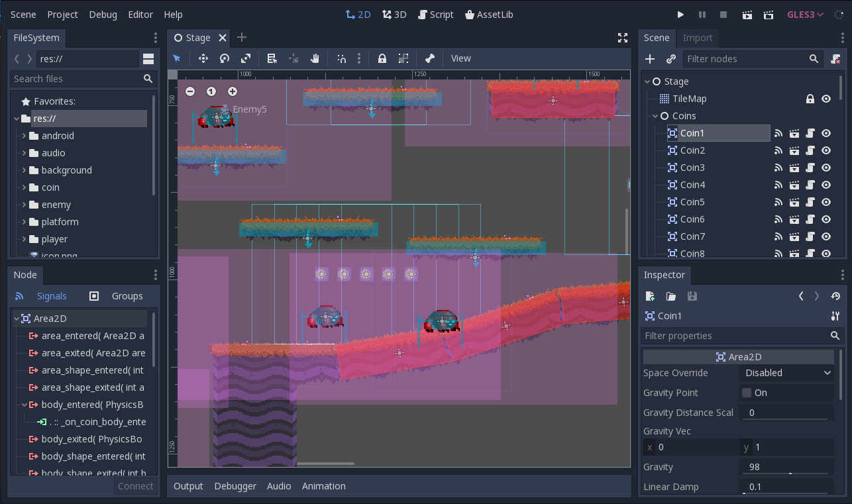852x504 pixels.
Task: Lock the selected object in the viewport toolbar
Action: (x=382, y=58)
